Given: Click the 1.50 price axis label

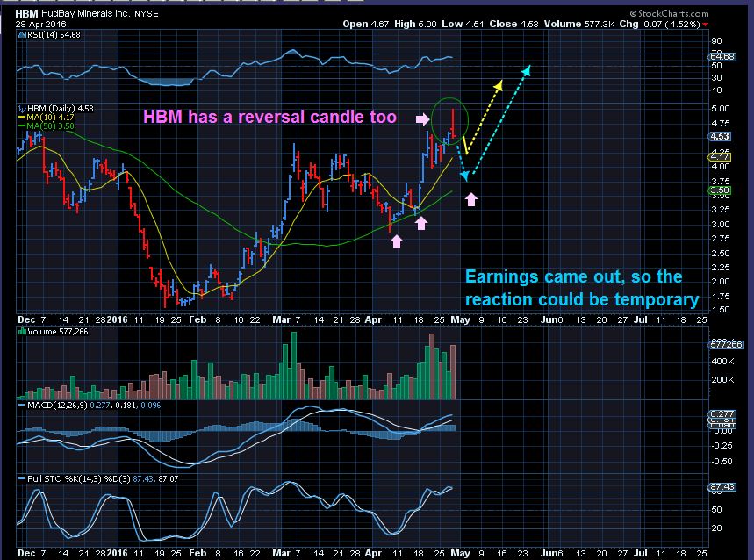Looking at the screenshot, I should click(721, 310).
